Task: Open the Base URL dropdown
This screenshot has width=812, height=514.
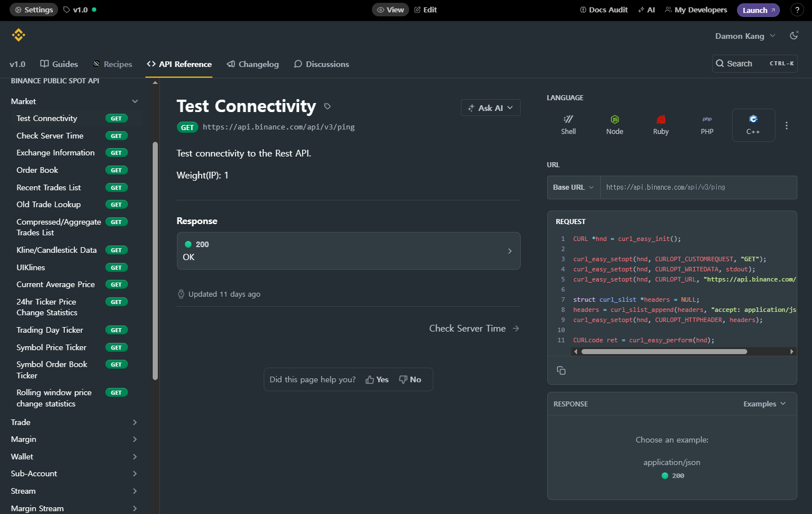Action: (x=573, y=187)
